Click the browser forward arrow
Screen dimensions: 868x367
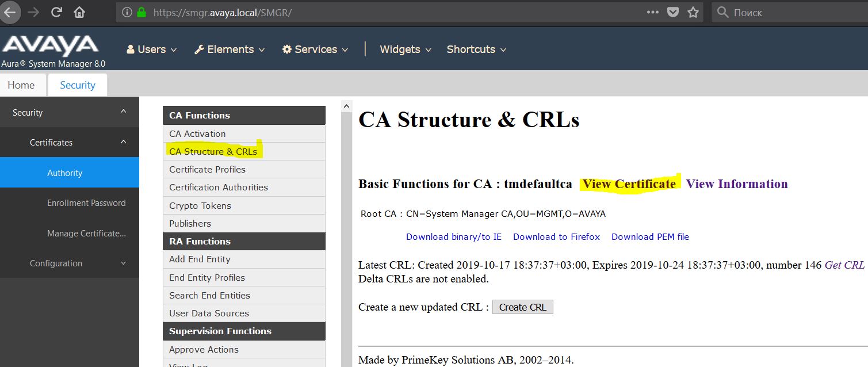tap(33, 12)
